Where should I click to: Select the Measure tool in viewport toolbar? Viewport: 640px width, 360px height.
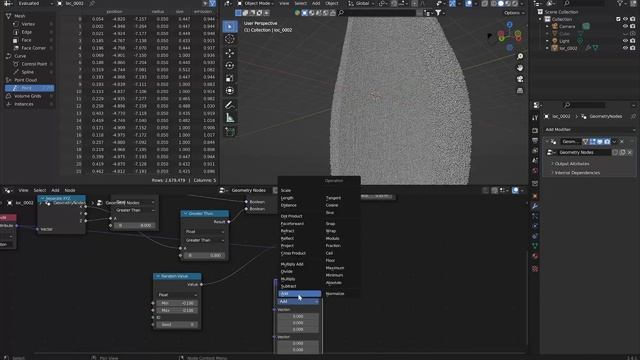point(230,118)
